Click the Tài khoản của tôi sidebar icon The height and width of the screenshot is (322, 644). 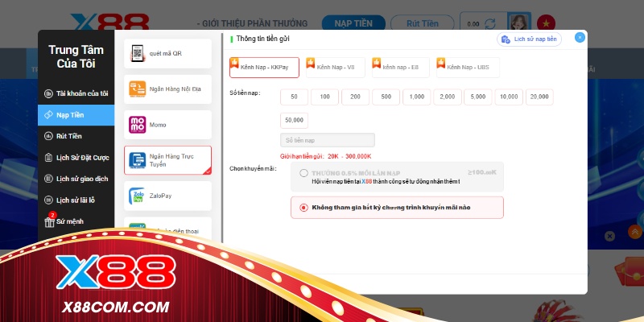click(x=48, y=93)
